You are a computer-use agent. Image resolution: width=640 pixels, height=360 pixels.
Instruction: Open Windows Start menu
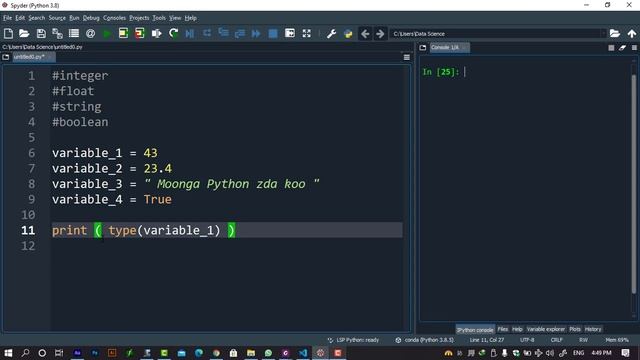pyautogui.click(x=8, y=353)
